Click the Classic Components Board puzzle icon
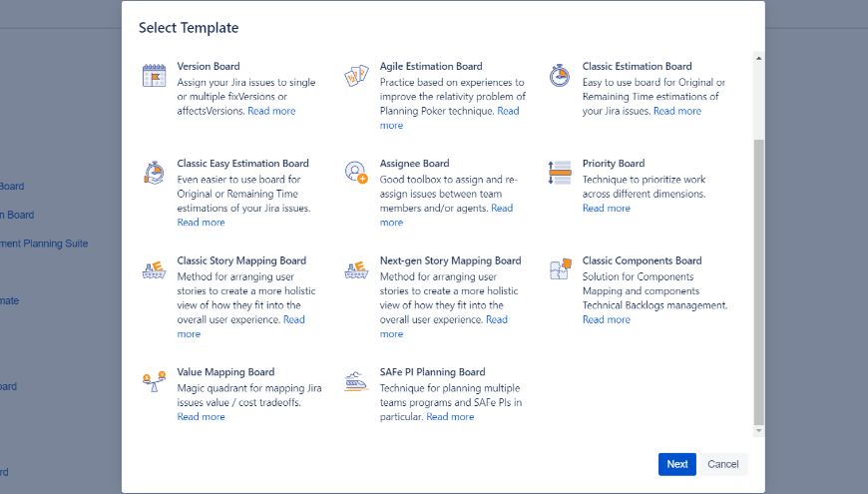 (x=560, y=269)
